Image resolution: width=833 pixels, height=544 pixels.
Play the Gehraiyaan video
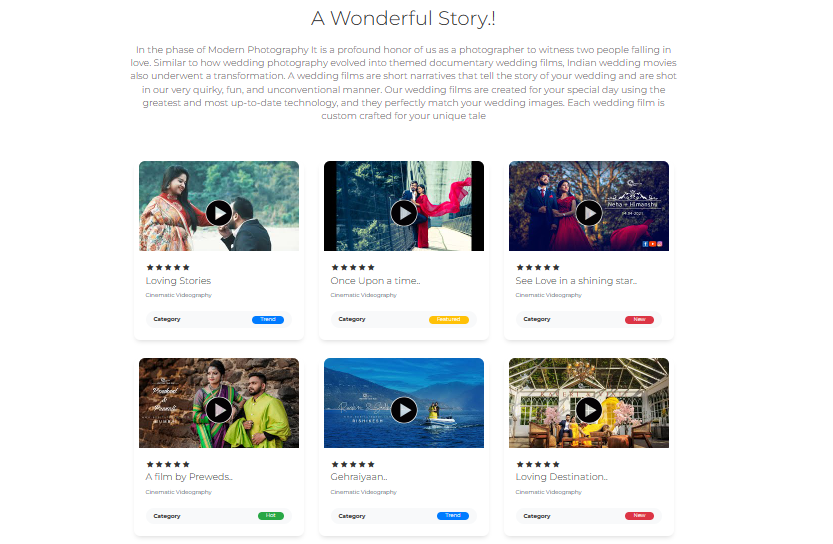[404, 410]
